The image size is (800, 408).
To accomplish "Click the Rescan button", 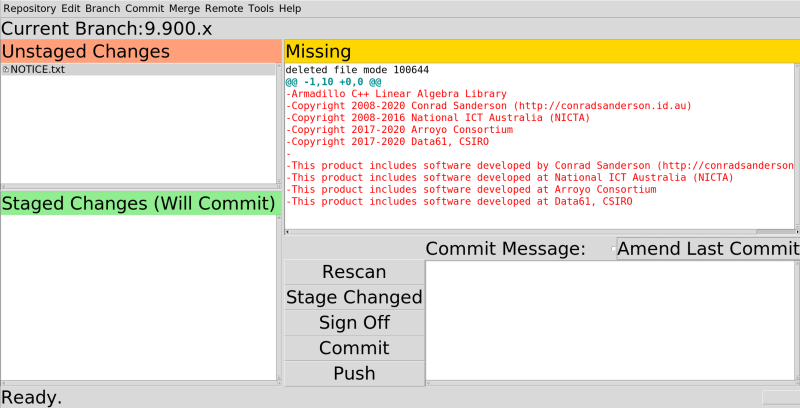I will [354, 272].
